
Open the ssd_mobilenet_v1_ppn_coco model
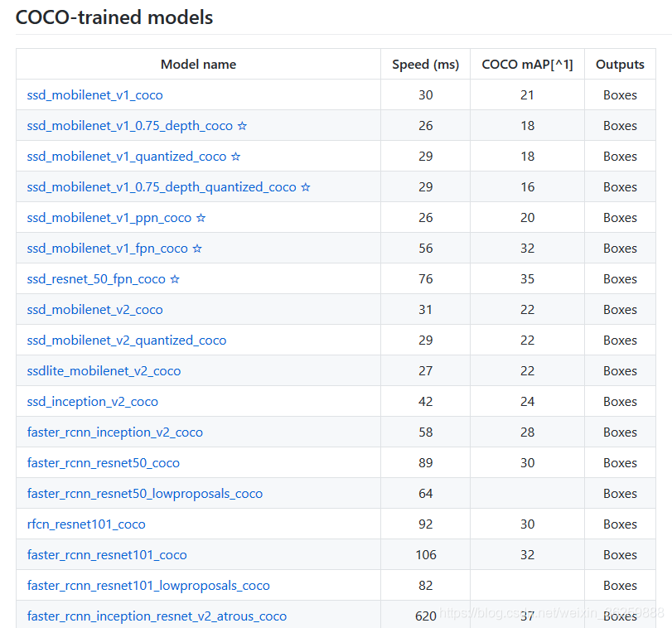pyautogui.click(x=109, y=218)
